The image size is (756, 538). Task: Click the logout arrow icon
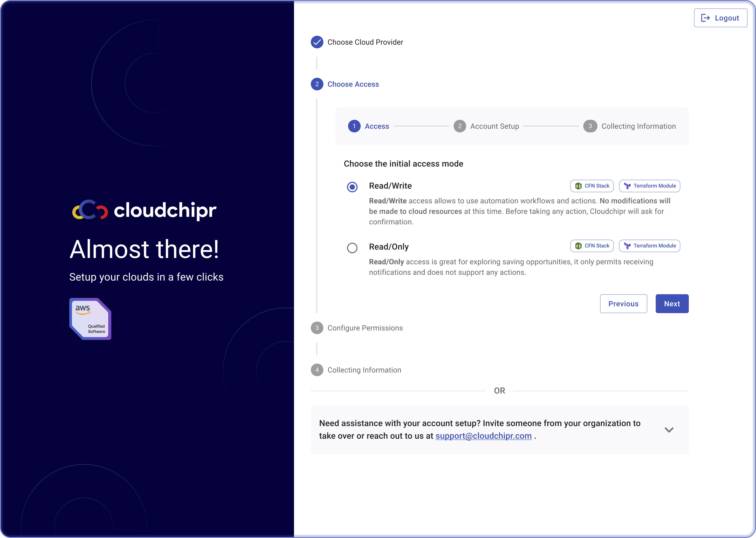tap(705, 18)
